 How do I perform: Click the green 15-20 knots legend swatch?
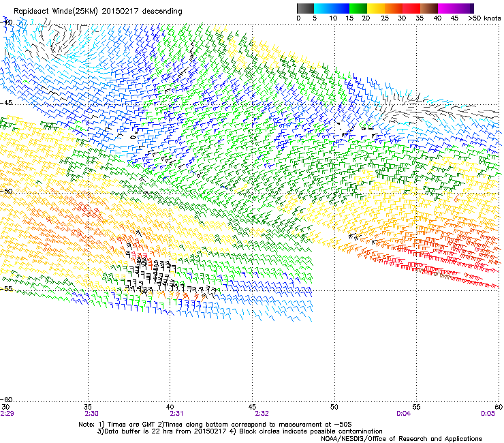point(358,8)
